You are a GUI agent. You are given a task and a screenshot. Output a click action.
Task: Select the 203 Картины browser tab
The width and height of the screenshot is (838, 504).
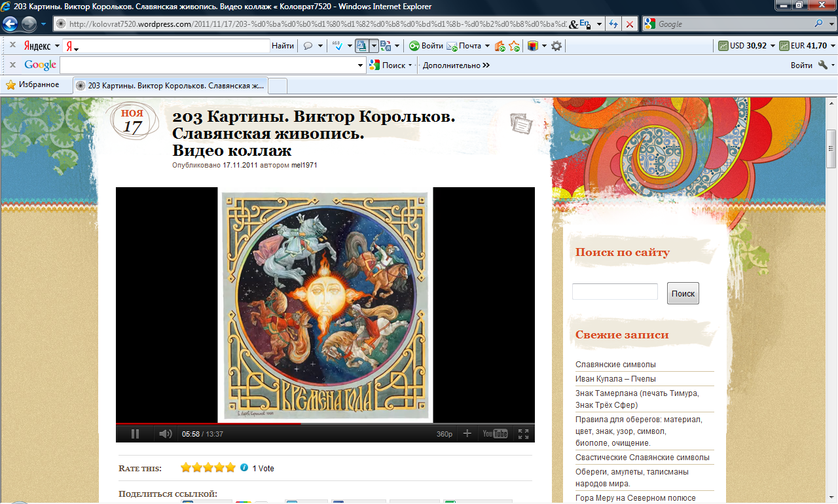point(170,86)
